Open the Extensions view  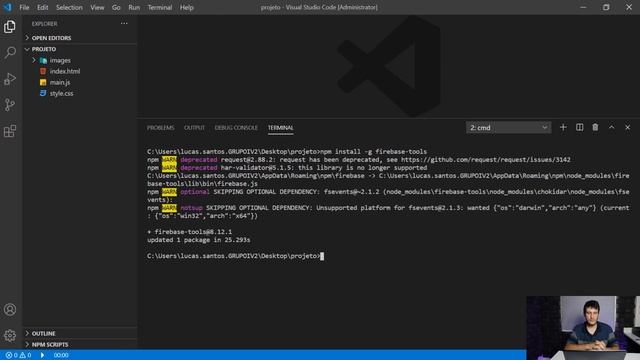(x=10, y=131)
